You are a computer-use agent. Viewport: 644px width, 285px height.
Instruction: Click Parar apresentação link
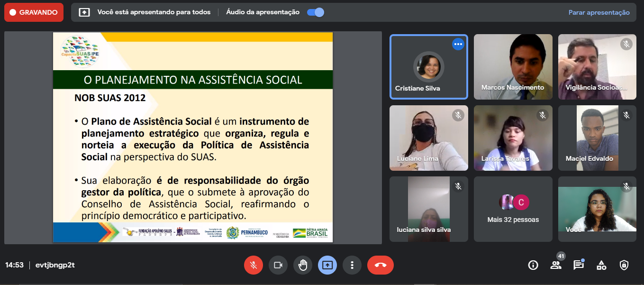[599, 12]
